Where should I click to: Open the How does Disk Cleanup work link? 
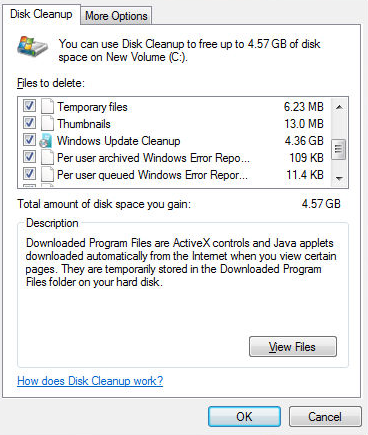pyautogui.click(x=90, y=381)
